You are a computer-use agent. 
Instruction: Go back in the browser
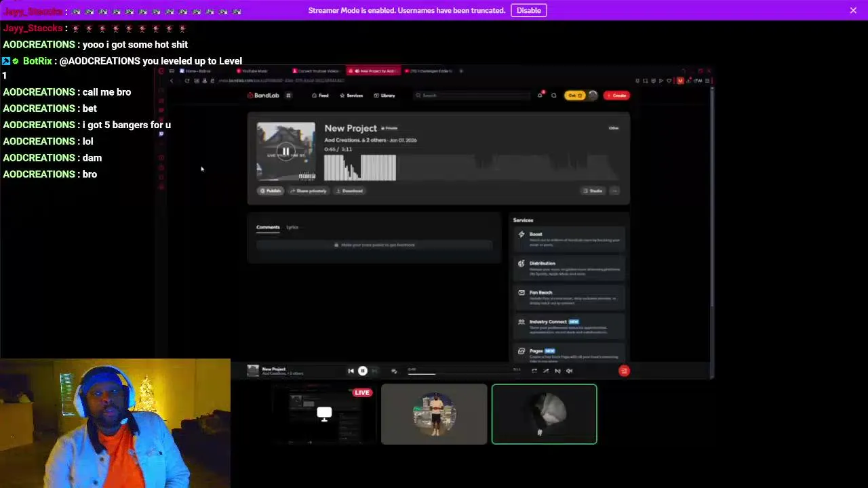[x=172, y=81]
